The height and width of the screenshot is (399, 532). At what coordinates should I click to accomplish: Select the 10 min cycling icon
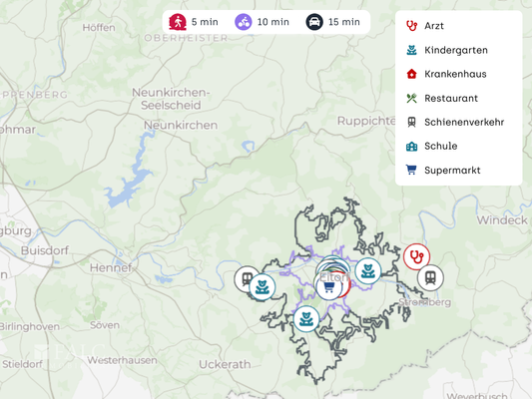(x=244, y=22)
